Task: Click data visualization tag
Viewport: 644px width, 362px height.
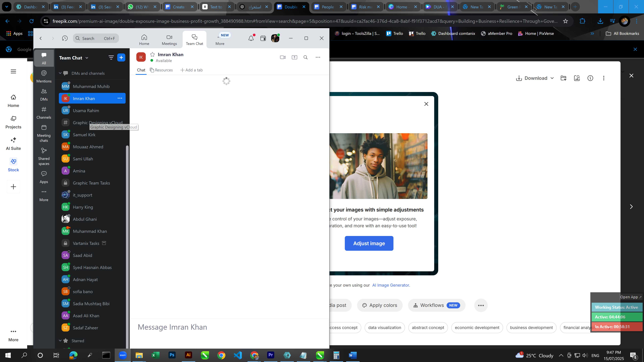Action: pos(385,328)
